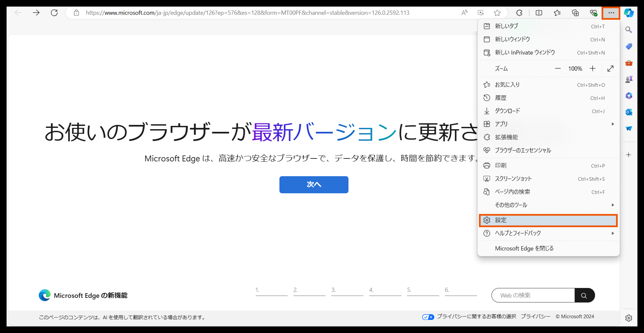Open the Collections toolbar icon
The height and width of the screenshot is (333, 644).
[575, 13]
